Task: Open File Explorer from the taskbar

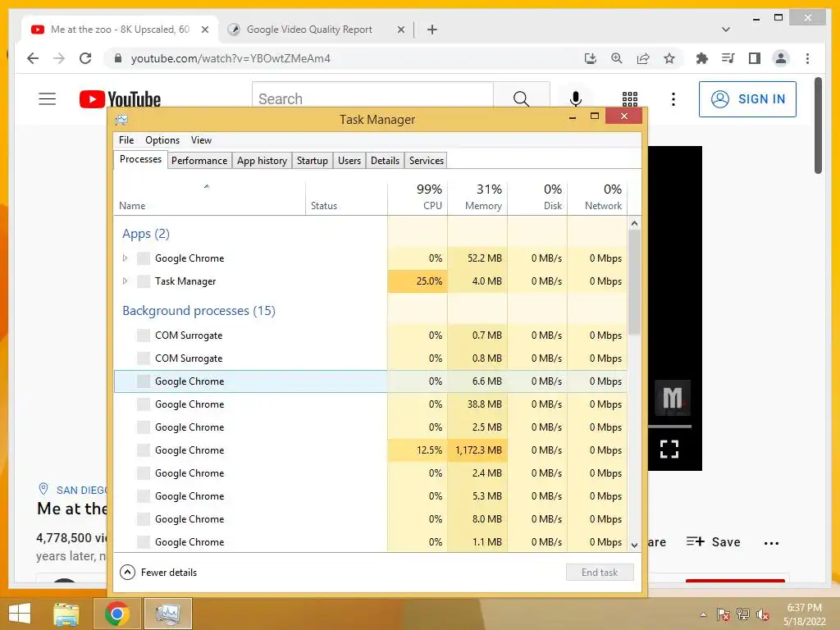Action: [x=66, y=614]
